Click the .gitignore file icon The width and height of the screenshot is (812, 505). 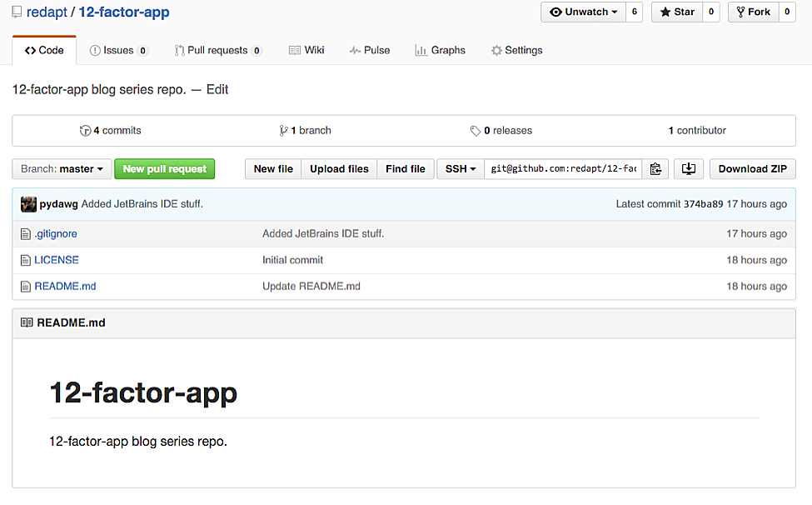tap(25, 234)
